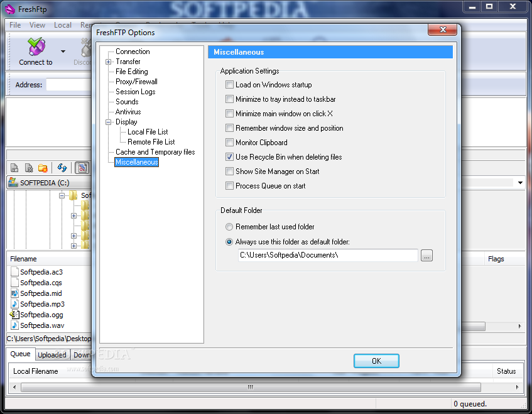Uncheck Use Recycle Bin when deleting files
The width and height of the screenshot is (532, 414).
(x=229, y=157)
